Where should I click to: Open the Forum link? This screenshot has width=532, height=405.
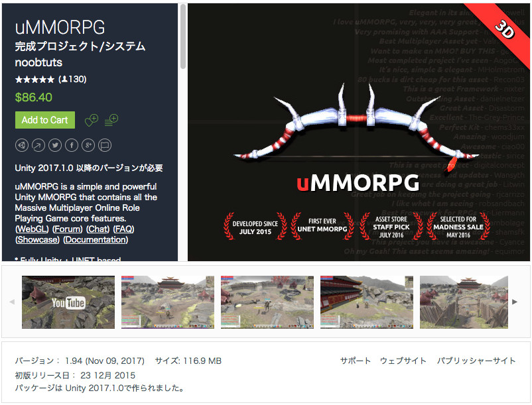[x=68, y=229]
